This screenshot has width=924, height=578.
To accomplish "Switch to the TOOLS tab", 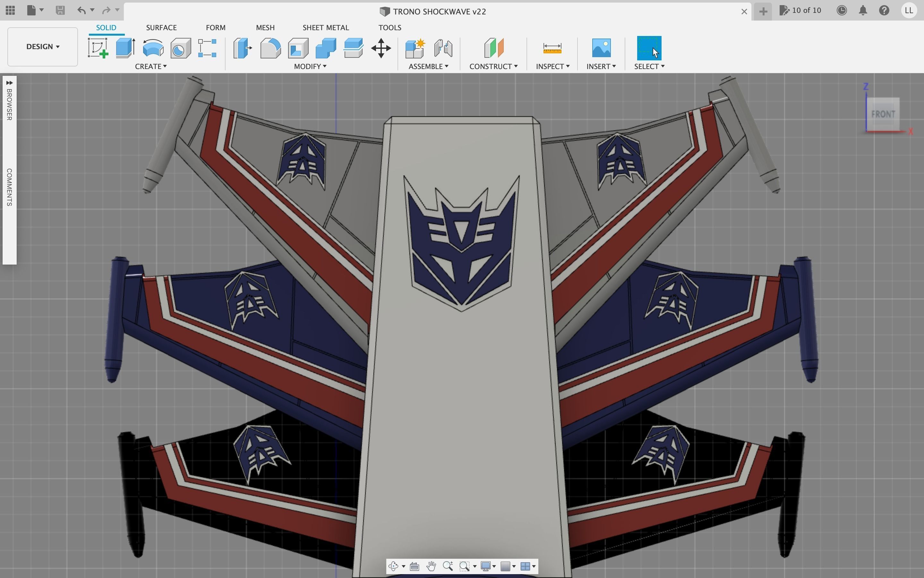I will coord(389,28).
